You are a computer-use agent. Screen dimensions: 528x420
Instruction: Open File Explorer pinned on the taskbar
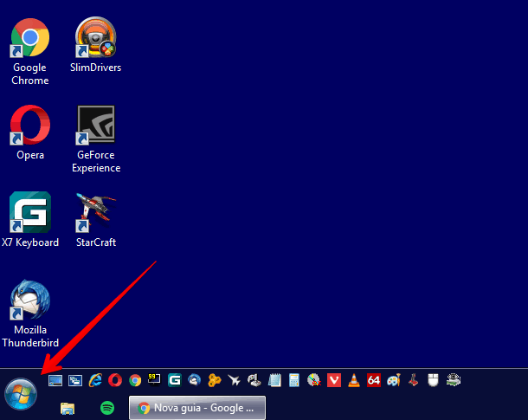[x=68, y=408]
